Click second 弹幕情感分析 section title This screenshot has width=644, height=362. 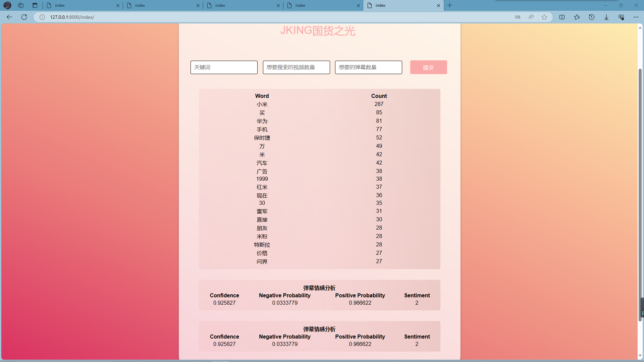319,329
